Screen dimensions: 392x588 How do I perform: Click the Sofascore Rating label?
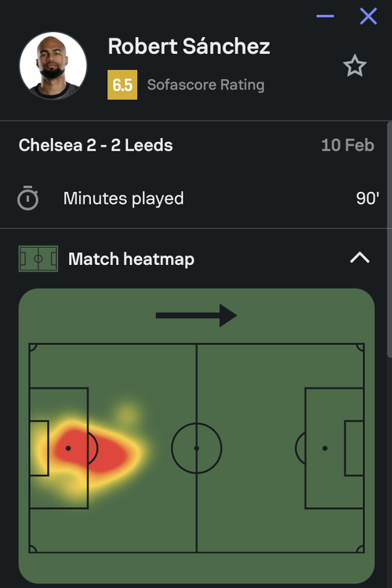pos(205,85)
